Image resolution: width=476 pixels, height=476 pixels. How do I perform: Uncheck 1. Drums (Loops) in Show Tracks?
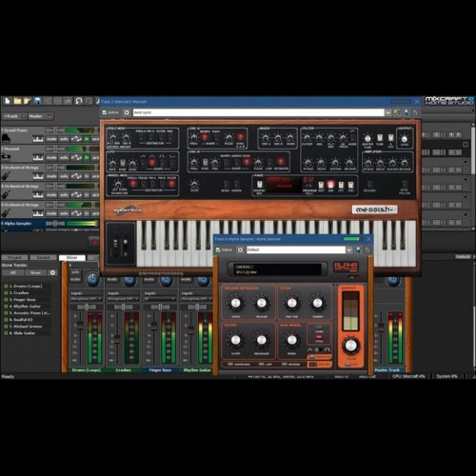click(x=6, y=286)
